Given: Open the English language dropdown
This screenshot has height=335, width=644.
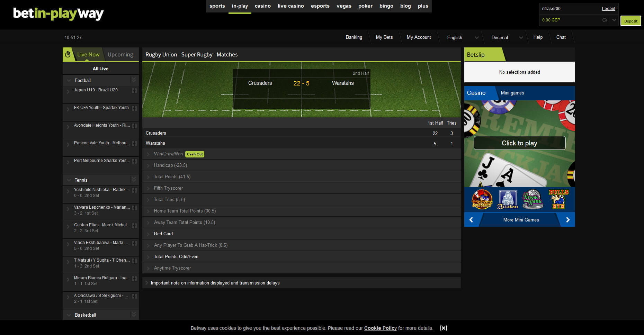Looking at the screenshot, I should [x=463, y=37].
